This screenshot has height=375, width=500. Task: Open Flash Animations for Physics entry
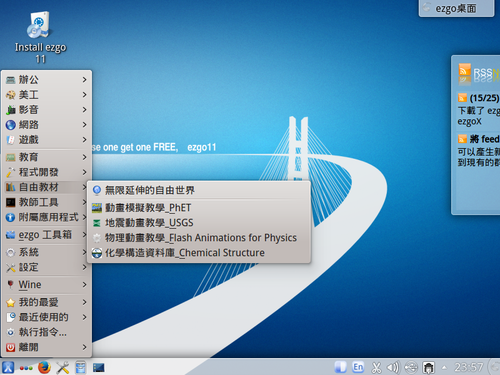(199, 238)
